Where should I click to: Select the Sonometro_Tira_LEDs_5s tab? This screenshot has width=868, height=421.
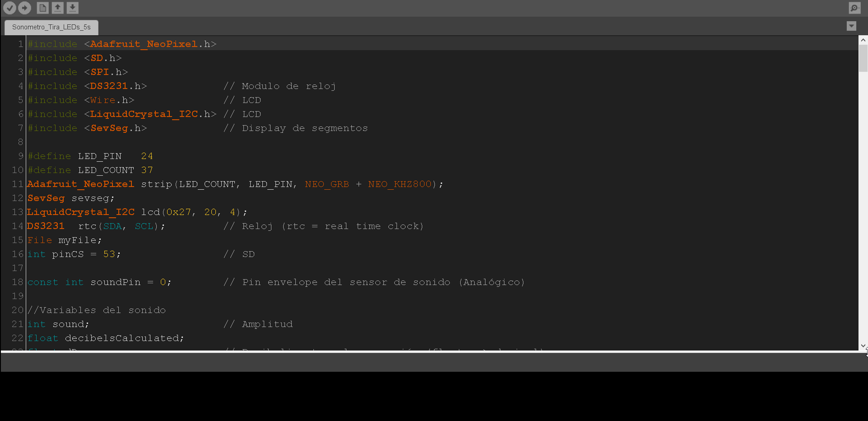point(51,27)
